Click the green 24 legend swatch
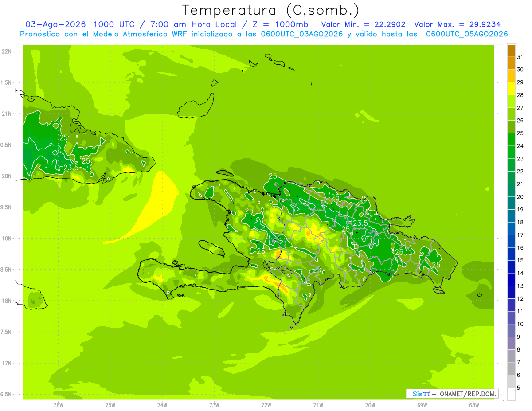This screenshot has width=532, height=411. pyautogui.click(x=511, y=140)
